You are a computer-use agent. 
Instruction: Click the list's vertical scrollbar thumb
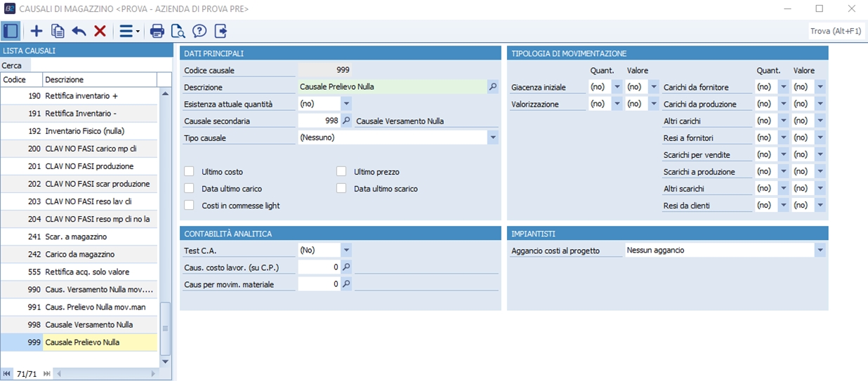click(x=166, y=328)
